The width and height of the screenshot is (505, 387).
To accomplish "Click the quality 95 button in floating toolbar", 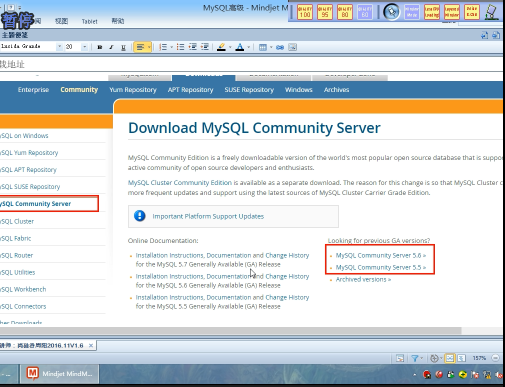I will 325,12.
